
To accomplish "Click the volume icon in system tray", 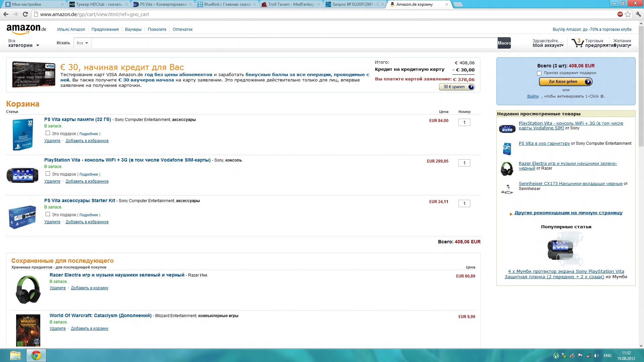I will [x=596, y=356].
